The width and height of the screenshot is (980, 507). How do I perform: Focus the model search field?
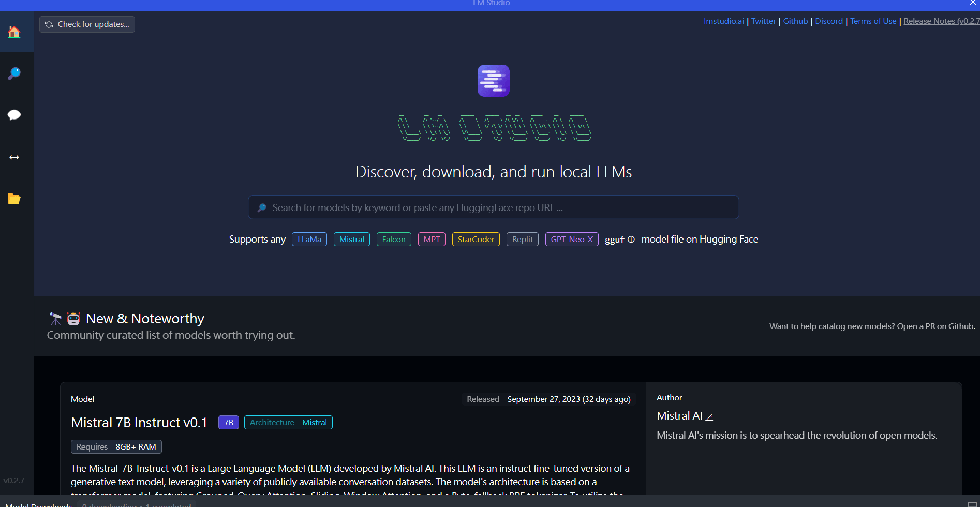tap(494, 207)
